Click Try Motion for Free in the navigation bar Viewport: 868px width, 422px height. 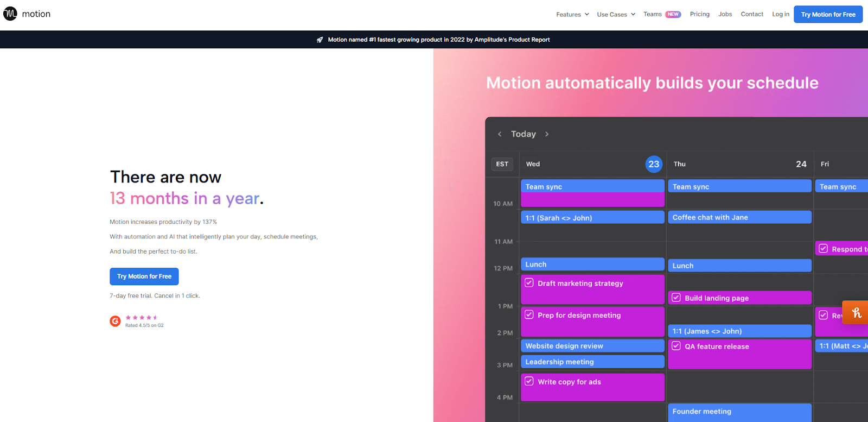pos(828,15)
